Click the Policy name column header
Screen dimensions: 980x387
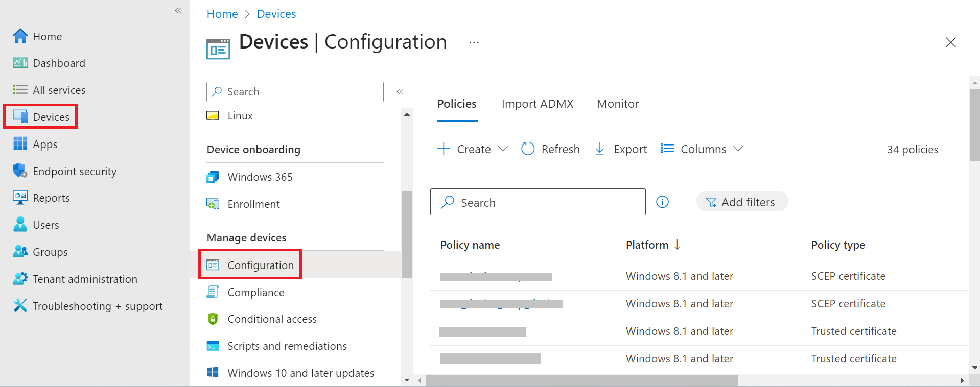[470, 245]
